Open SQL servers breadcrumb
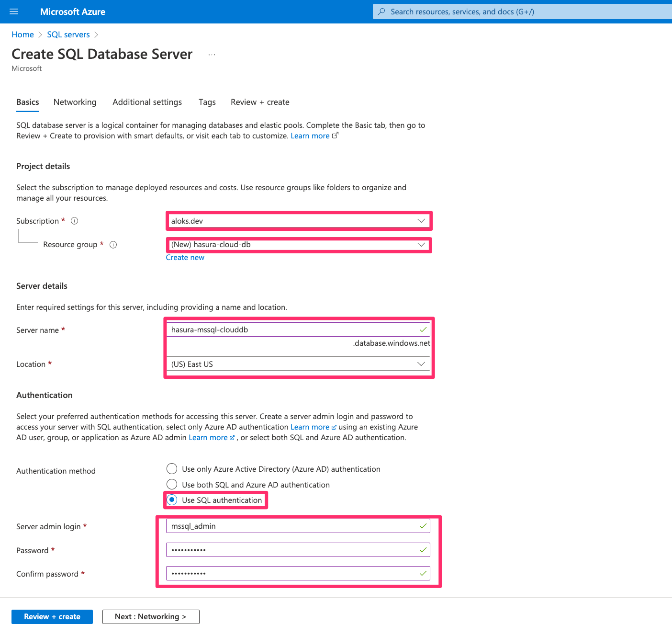The width and height of the screenshot is (672, 636). point(68,34)
